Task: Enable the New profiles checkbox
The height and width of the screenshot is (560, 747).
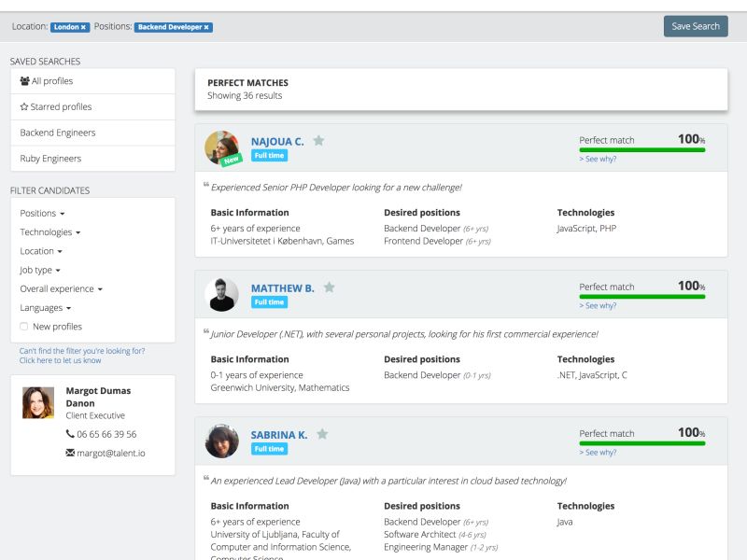Action: click(x=24, y=327)
